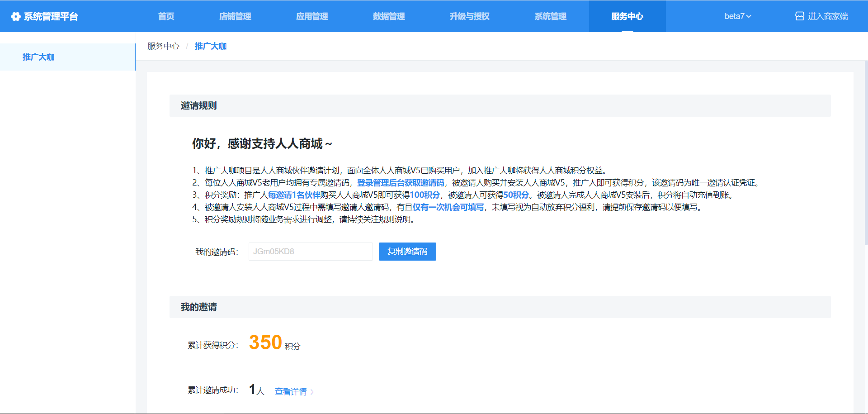Open the 系统管理 tab
This screenshot has height=414, width=868.
551,16
